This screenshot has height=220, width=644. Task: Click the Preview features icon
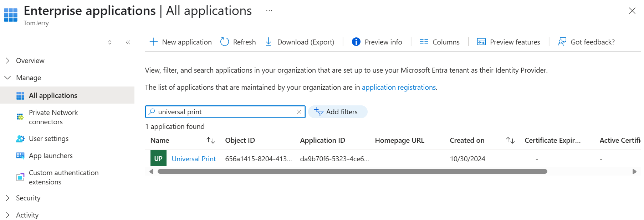point(481,42)
